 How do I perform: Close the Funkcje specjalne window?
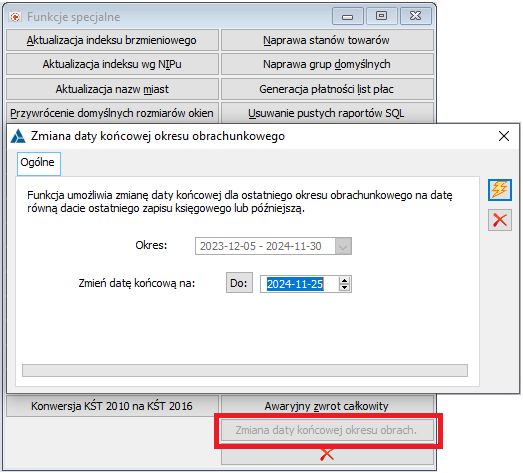[416, 16]
